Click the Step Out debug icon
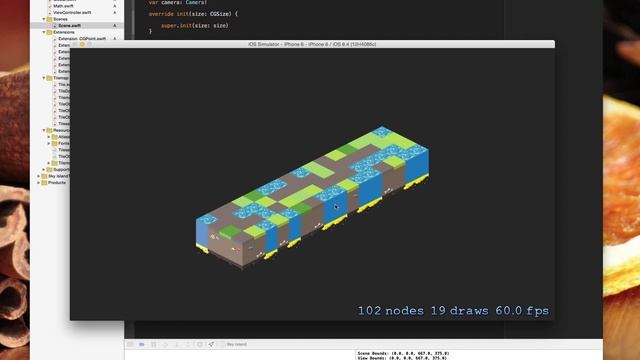640x360 pixels. pyautogui.click(x=188, y=344)
